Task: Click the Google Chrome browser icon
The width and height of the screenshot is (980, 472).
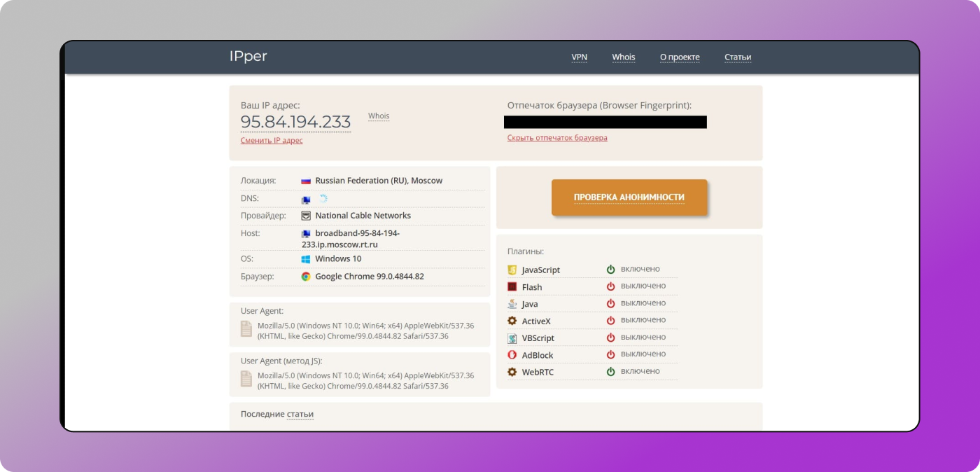Action: point(306,277)
